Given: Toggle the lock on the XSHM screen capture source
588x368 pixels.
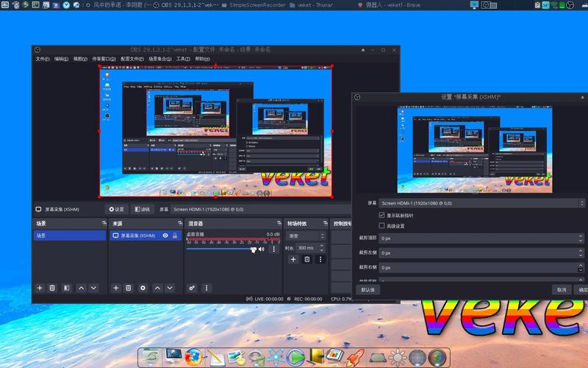Looking at the screenshot, I should [x=175, y=236].
